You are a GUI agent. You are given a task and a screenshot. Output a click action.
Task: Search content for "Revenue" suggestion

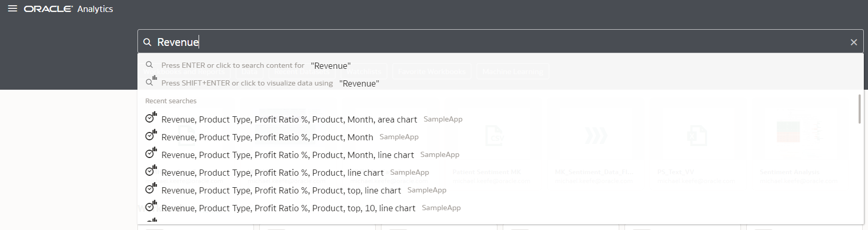tap(256, 66)
